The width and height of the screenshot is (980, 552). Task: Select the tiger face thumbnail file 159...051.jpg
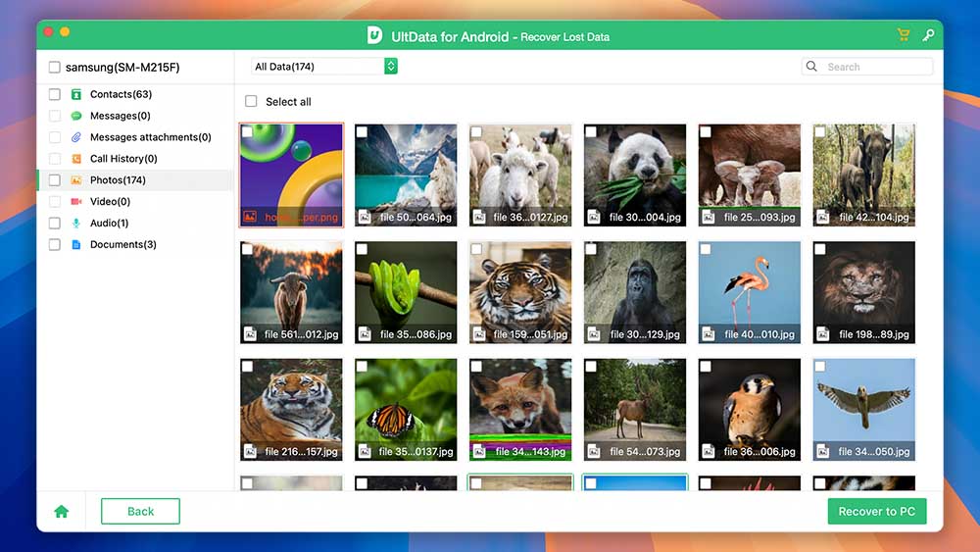[x=520, y=292]
